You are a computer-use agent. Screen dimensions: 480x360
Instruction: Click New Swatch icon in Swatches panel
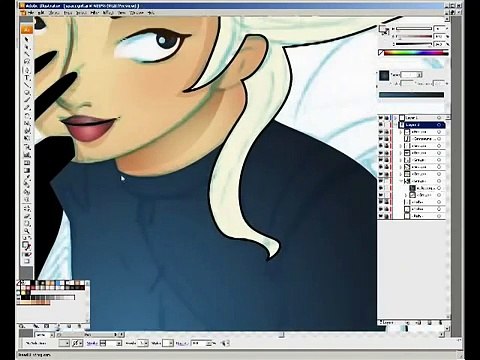point(69,326)
